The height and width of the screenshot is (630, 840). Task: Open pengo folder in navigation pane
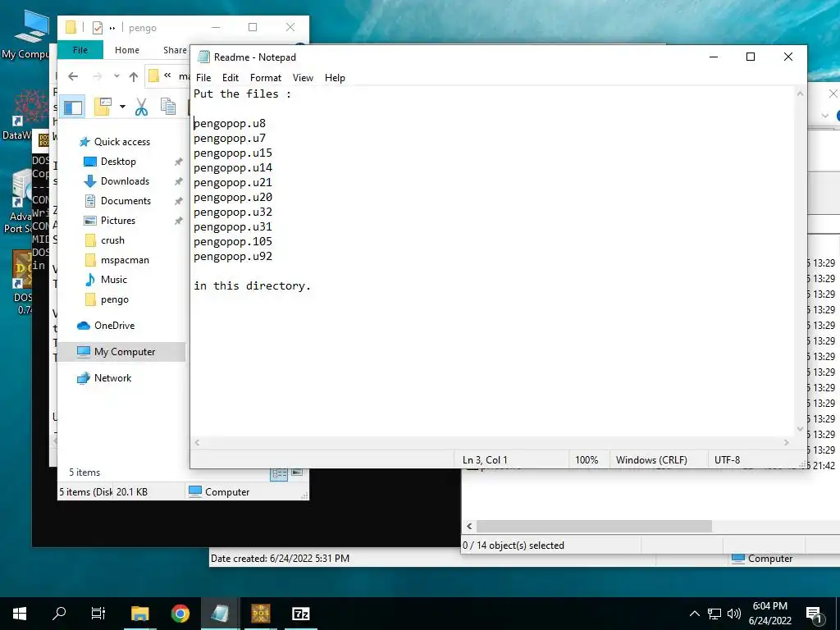pos(115,299)
